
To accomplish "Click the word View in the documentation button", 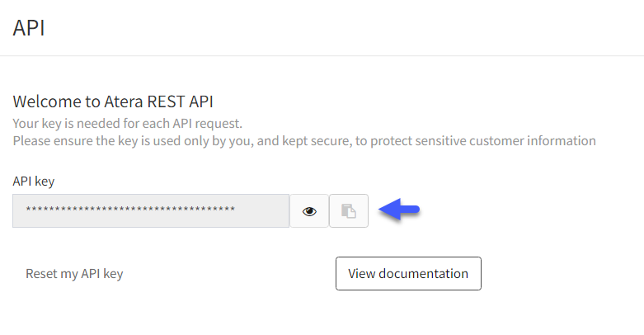I will (361, 274).
